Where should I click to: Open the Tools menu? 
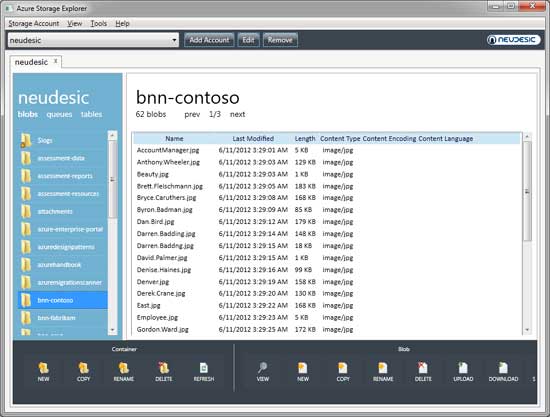click(x=99, y=23)
